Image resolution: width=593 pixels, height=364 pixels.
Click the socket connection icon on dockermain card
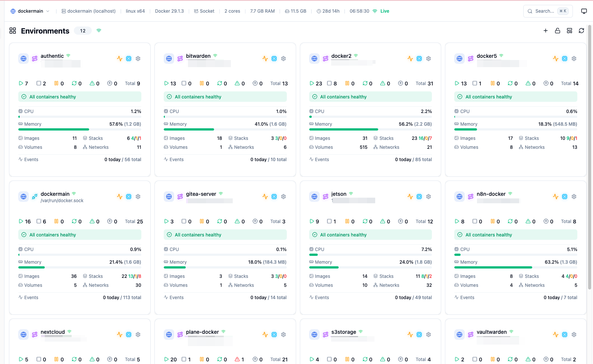click(35, 197)
